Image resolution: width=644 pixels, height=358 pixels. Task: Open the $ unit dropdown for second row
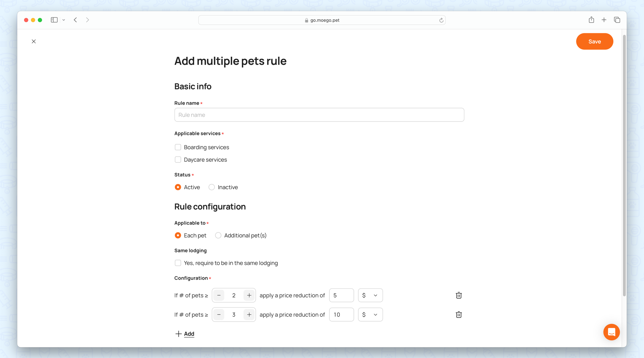[370, 314]
